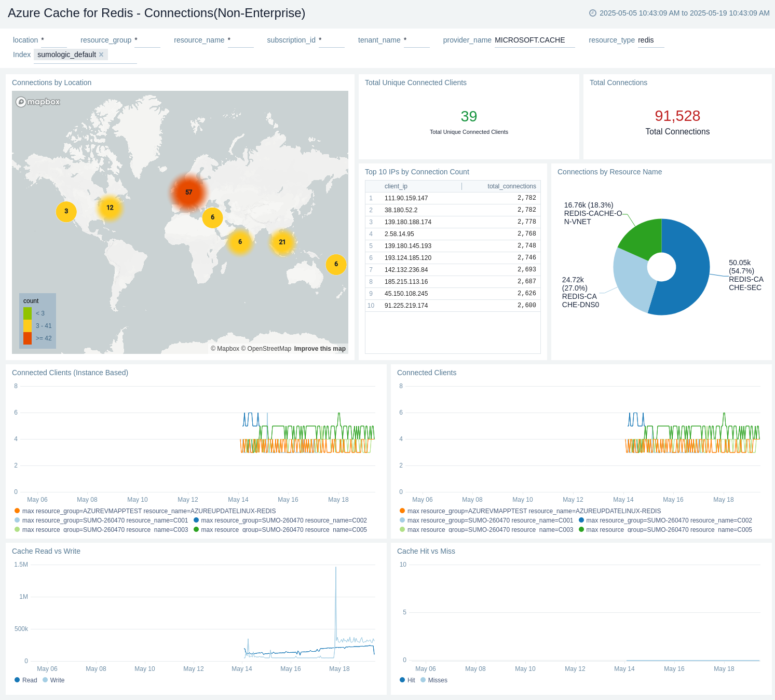Select the IP 193.124.185.120 cell
The height and width of the screenshot is (700, 775).
[x=408, y=258]
